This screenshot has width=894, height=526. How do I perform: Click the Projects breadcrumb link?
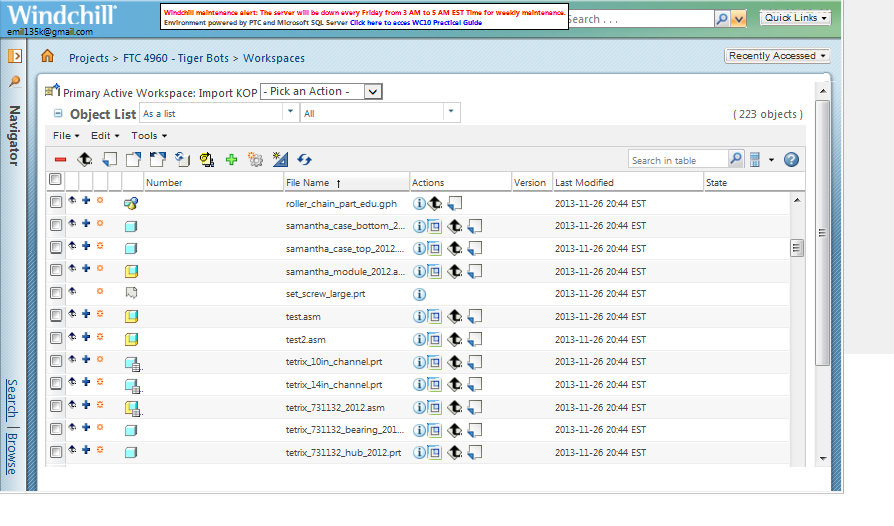pos(88,58)
